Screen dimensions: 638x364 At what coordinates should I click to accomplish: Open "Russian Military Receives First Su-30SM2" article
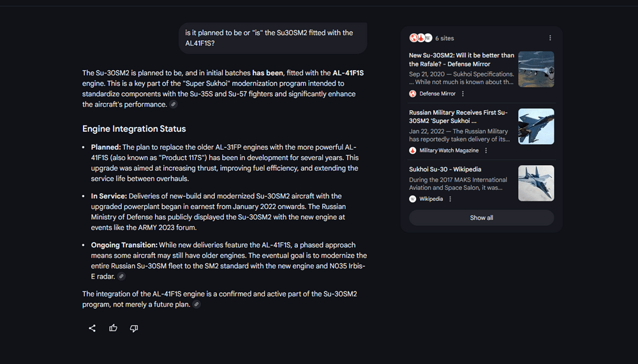[459, 117]
